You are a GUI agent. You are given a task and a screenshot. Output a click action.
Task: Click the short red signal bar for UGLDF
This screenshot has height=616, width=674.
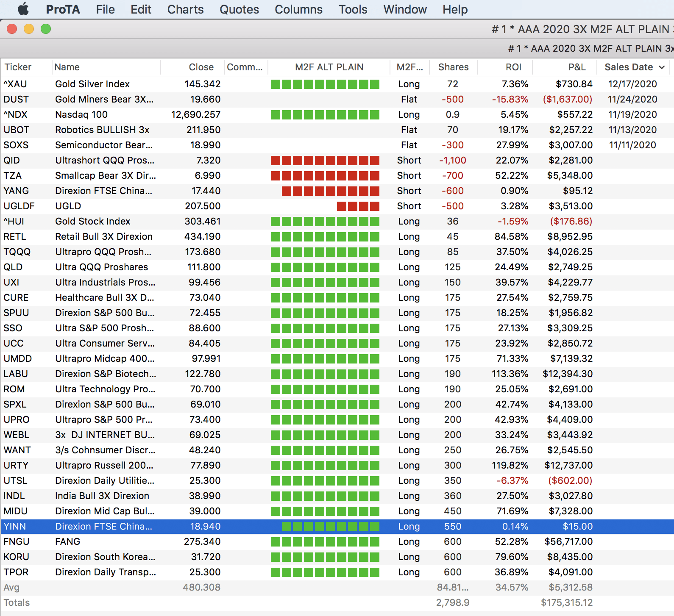tap(358, 206)
